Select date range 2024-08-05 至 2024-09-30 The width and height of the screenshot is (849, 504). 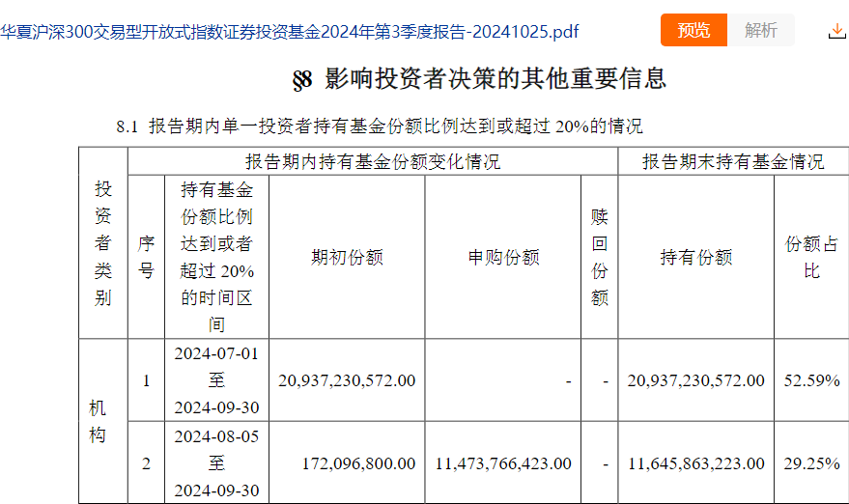coord(216,462)
